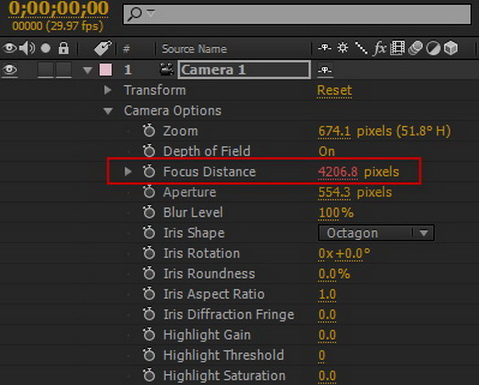Viewport: 479px width, 385px height.
Task: Toggle the Iris Rotation stopwatch
Action: 149,253
